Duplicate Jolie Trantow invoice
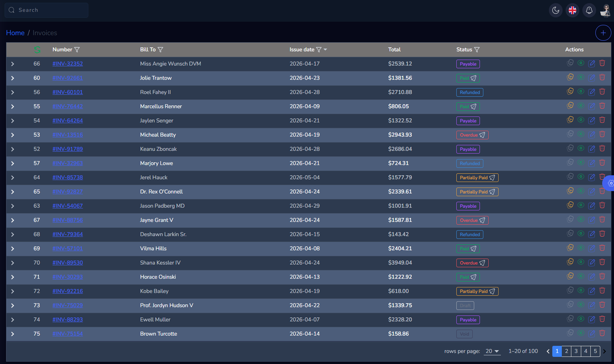 point(570,77)
